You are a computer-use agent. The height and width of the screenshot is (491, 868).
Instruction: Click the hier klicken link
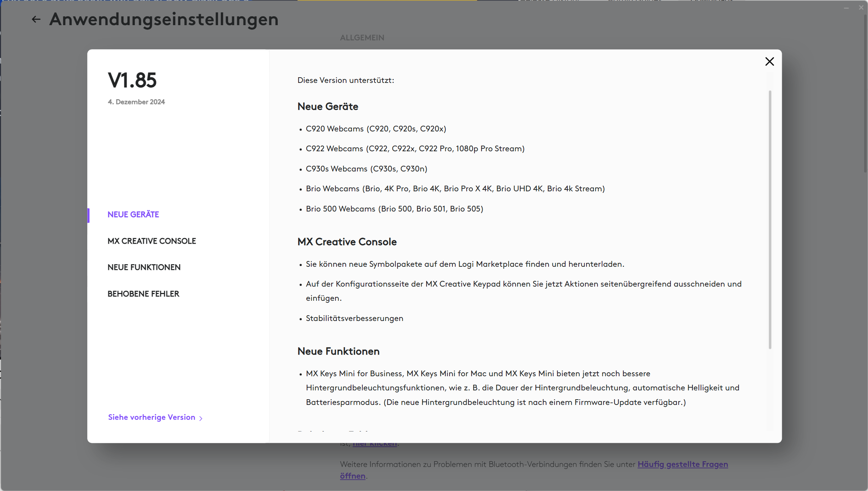(374, 443)
